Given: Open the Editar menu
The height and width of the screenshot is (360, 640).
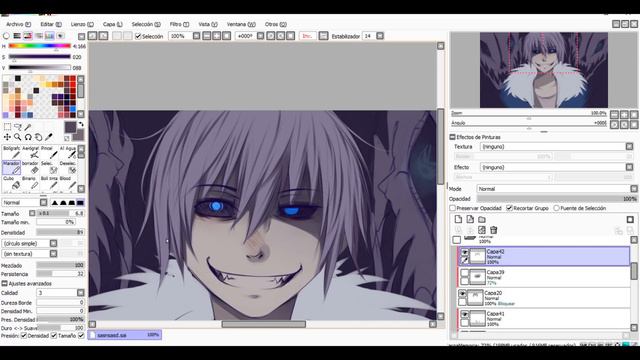Looking at the screenshot, I should 51,24.
